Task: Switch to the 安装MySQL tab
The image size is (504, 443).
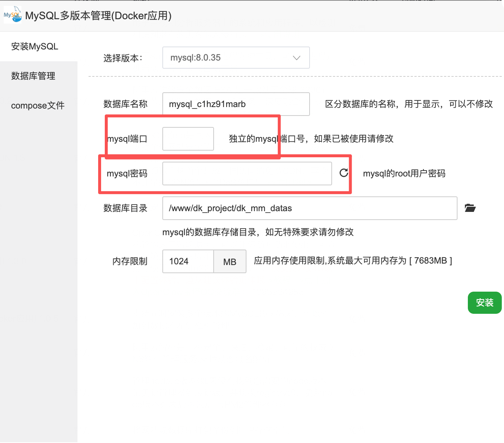Action: pos(35,47)
